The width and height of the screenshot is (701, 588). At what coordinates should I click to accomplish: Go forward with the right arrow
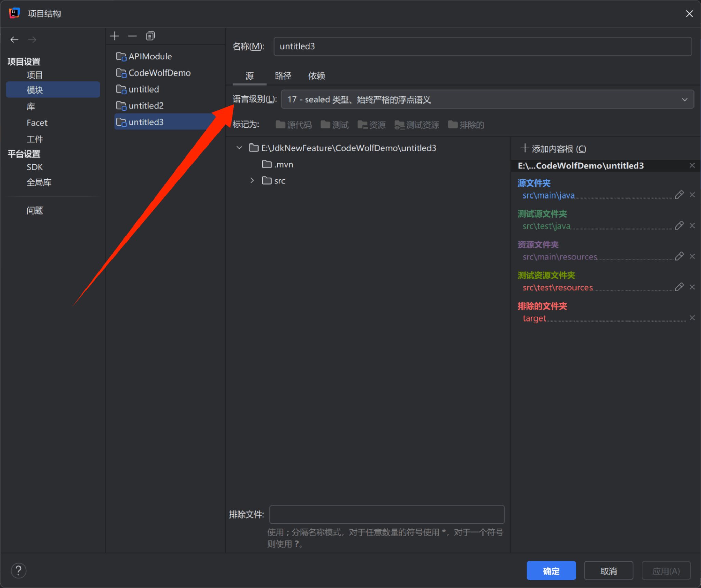(x=32, y=40)
